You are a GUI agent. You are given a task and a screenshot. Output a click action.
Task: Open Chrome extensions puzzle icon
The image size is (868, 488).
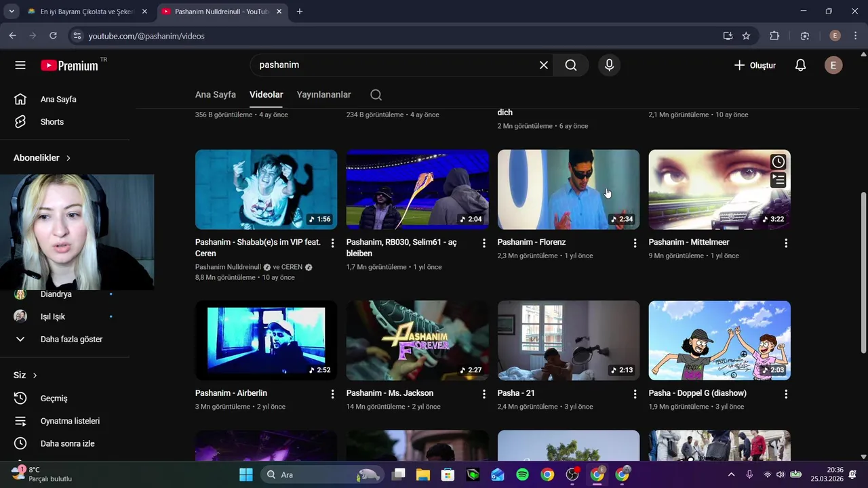pyautogui.click(x=774, y=36)
